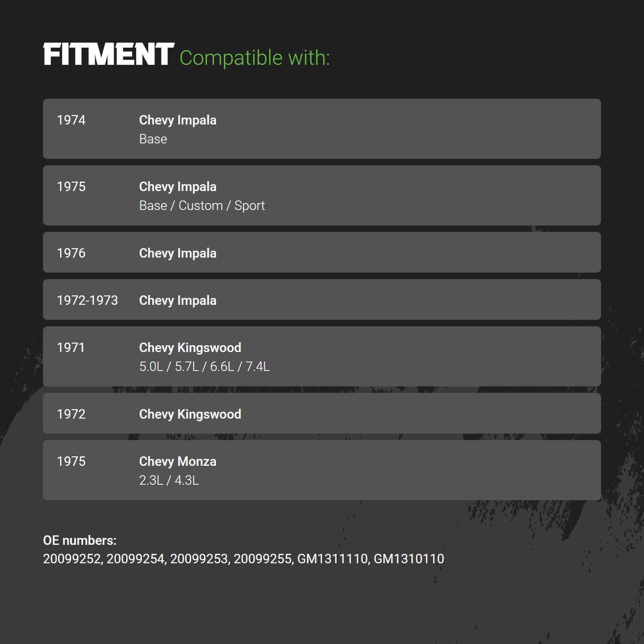Viewport: 644px width, 644px height.
Task: Click the green 'Compatible with:' subtitle
Action: pos(255,58)
